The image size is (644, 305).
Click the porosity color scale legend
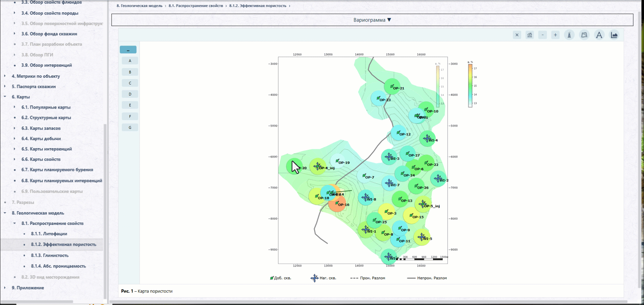click(470, 85)
